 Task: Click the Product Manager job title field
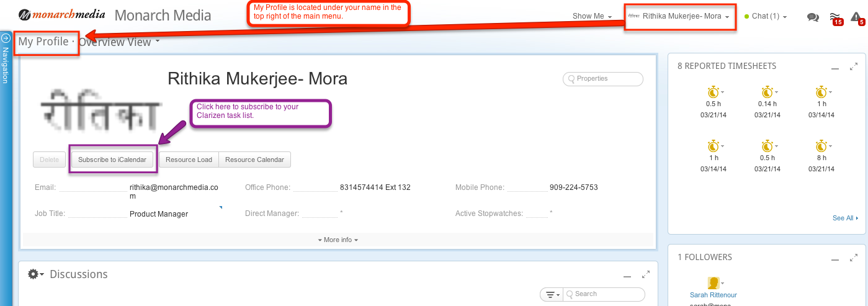point(159,214)
